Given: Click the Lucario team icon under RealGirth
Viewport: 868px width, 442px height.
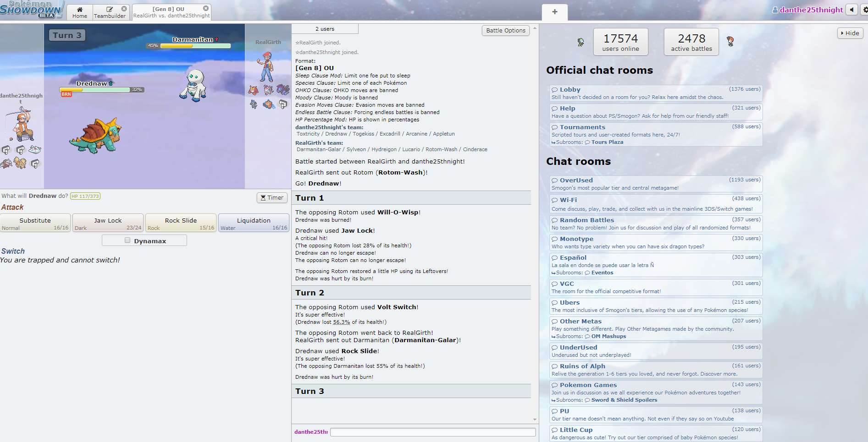Looking at the screenshot, I should coord(254,104).
